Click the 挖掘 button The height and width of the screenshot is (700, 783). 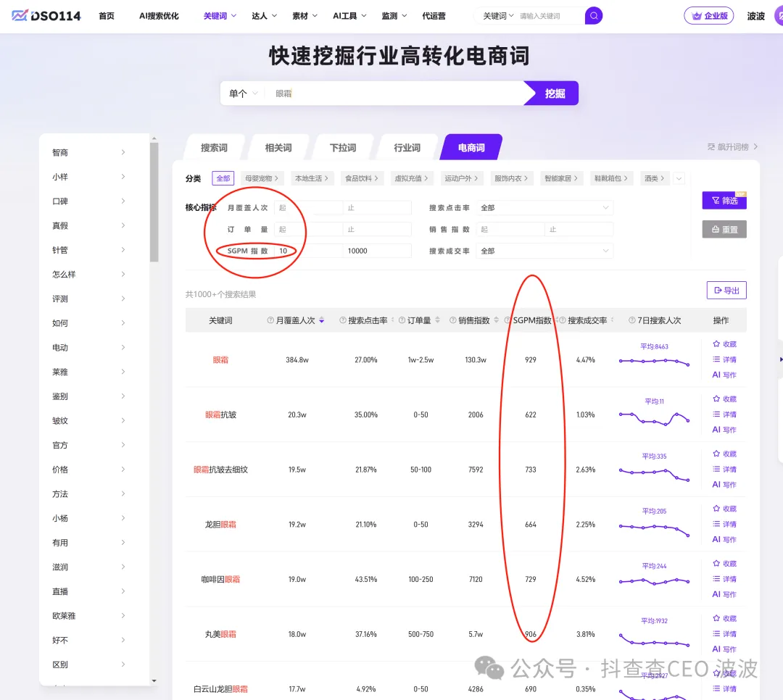555,93
